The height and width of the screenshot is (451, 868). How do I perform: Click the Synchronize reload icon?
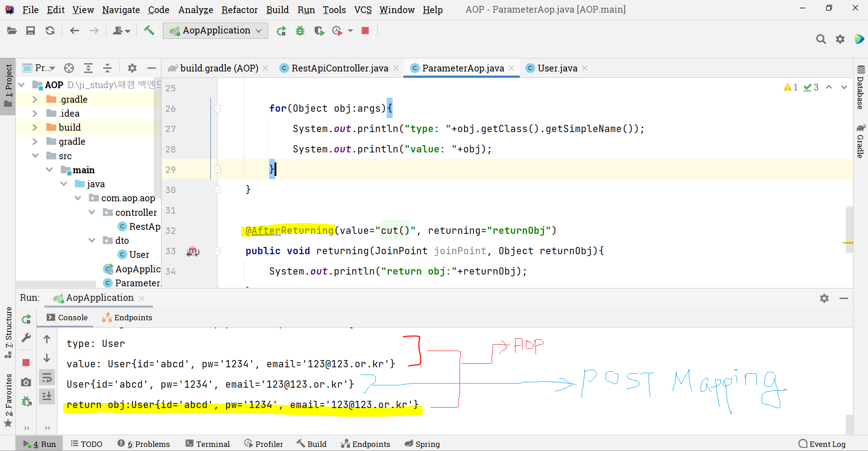point(50,30)
